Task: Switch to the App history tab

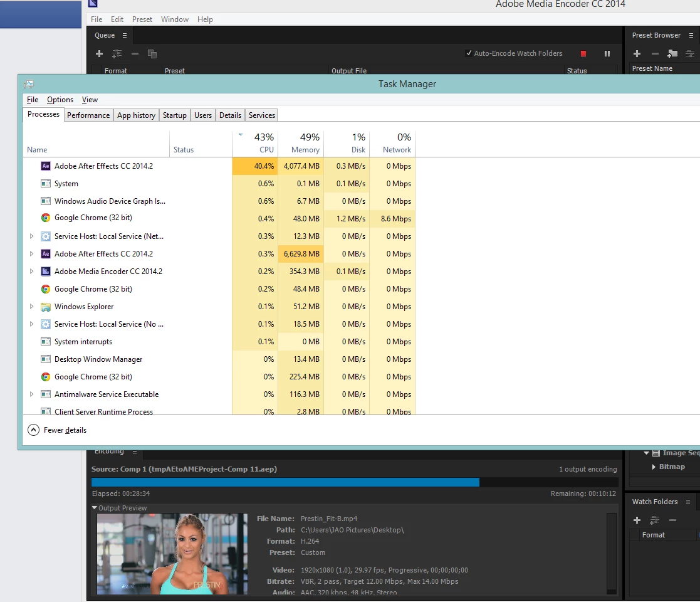Action: [x=136, y=115]
